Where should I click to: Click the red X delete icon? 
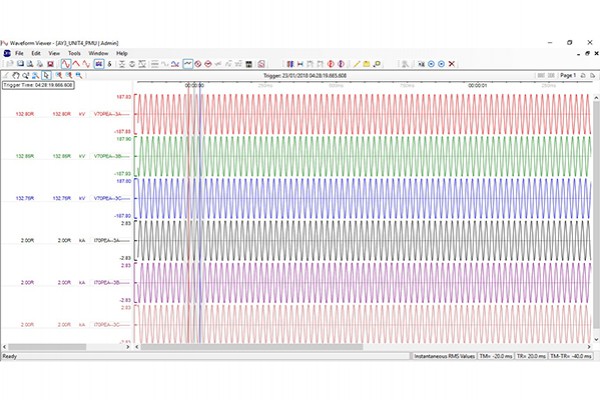point(453,63)
